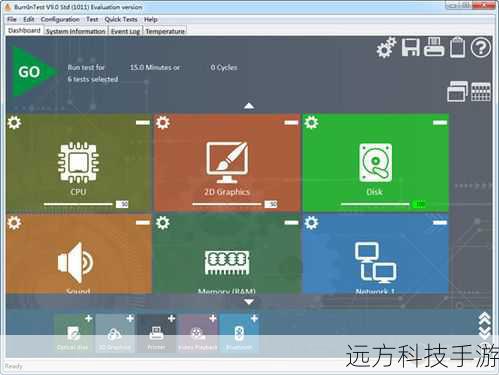Open Sound test settings gear
This screenshot has height=375, width=499.
[14, 223]
